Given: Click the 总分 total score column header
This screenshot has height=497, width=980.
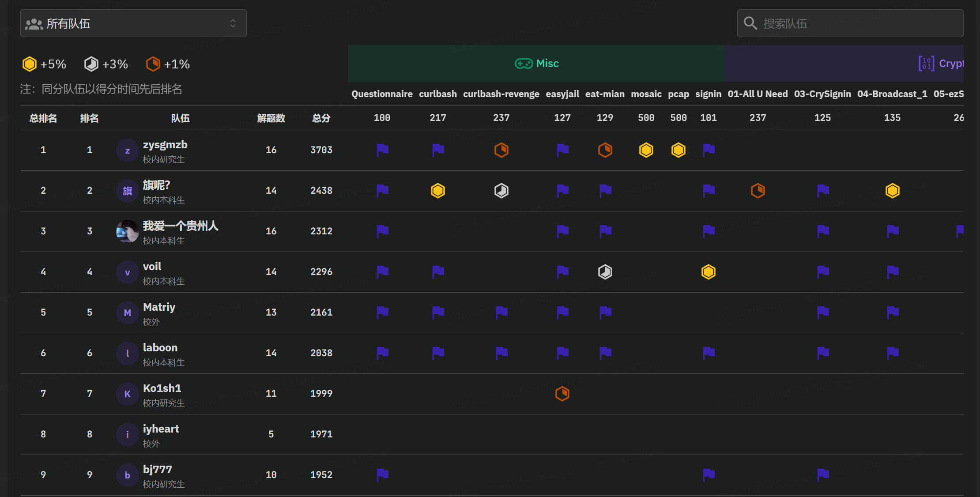Looking at the screenshot, I should point(321,118).
